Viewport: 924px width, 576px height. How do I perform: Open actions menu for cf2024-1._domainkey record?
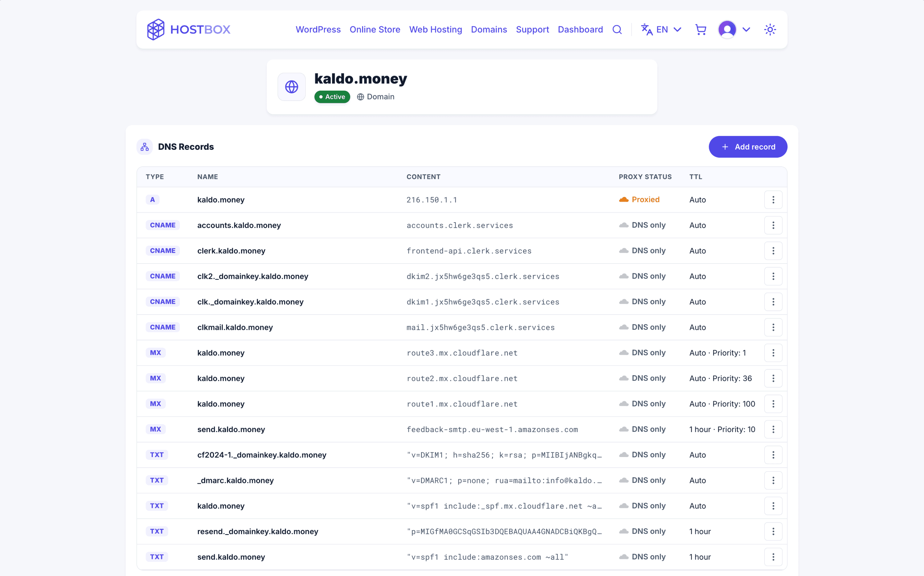tap(773, 455)
